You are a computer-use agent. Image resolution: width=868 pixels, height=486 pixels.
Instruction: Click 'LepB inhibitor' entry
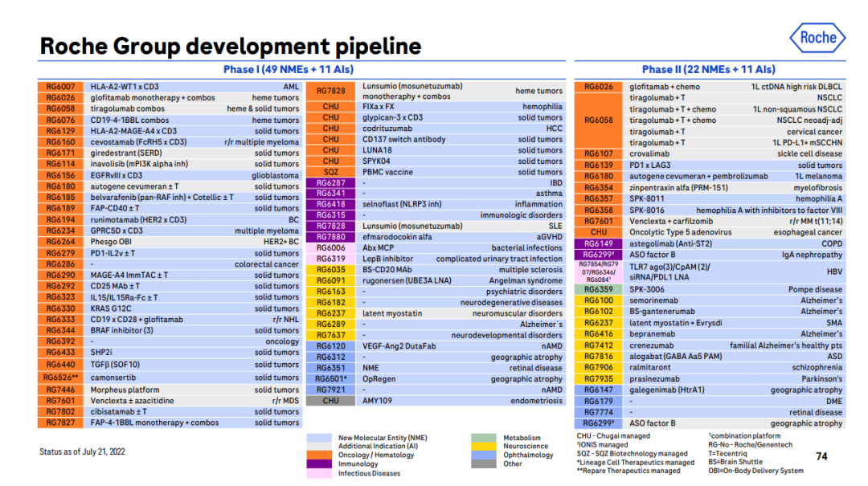pos(387,259)
